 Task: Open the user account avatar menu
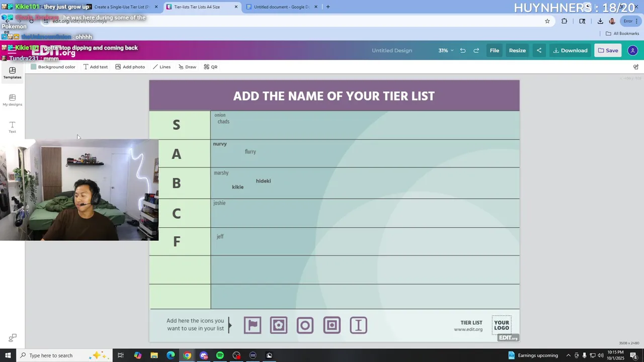[632, 50]
